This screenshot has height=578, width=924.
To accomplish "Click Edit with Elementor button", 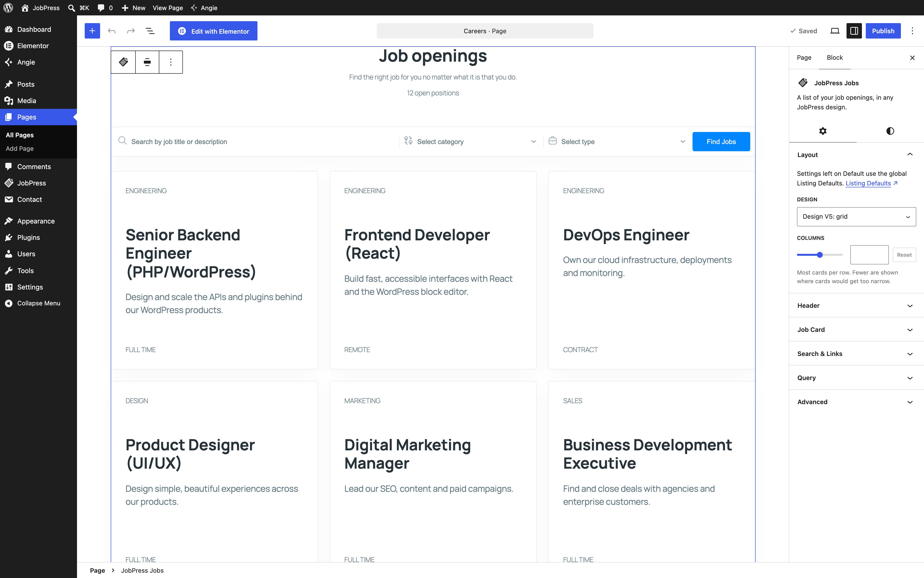I will pos(213,31).
